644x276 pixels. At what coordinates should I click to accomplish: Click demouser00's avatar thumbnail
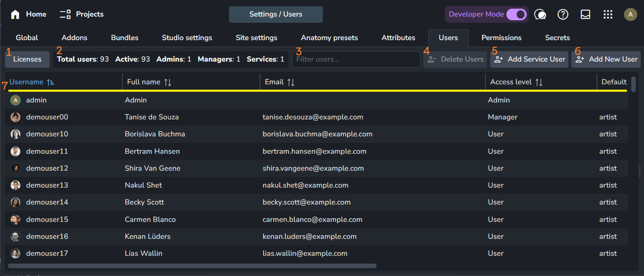pos(15,117)
